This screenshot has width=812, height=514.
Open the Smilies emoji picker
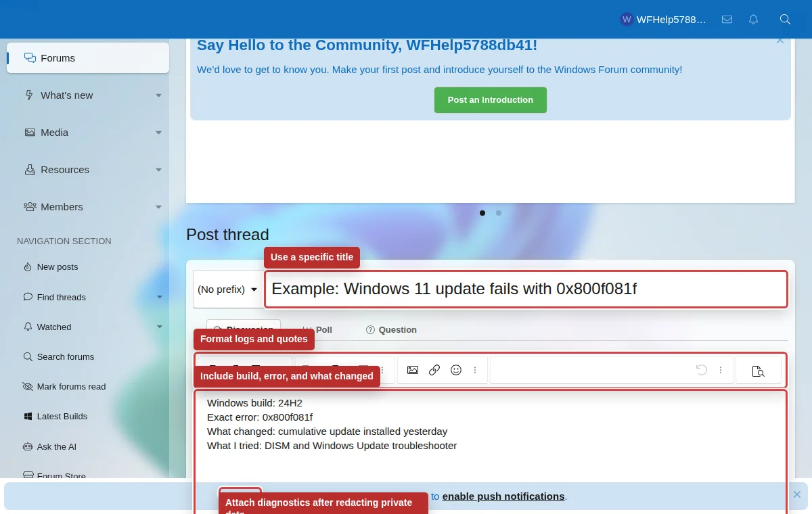pos(456,370)
